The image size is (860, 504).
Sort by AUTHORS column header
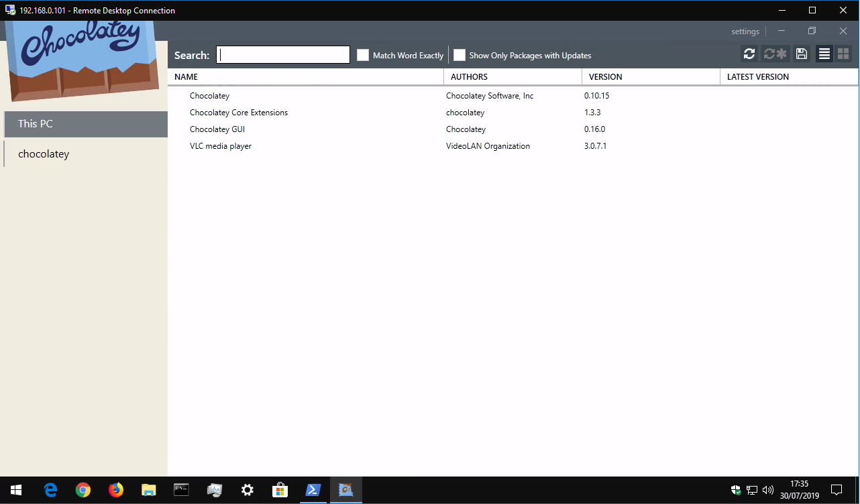pos(513,76)
